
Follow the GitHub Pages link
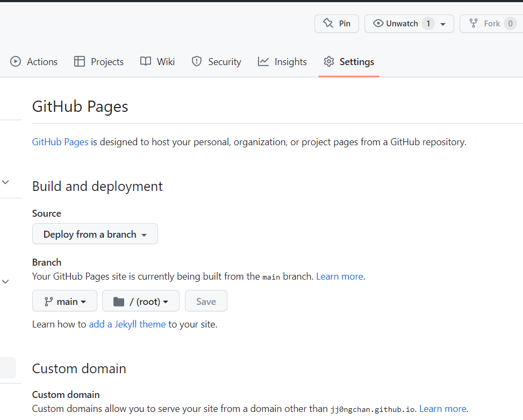[x=60, y=142]
